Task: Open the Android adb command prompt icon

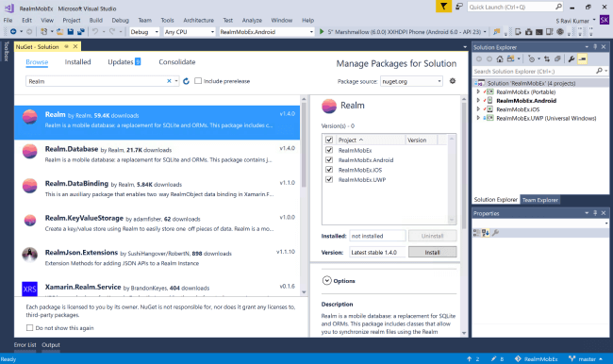Action: [539, 32]
